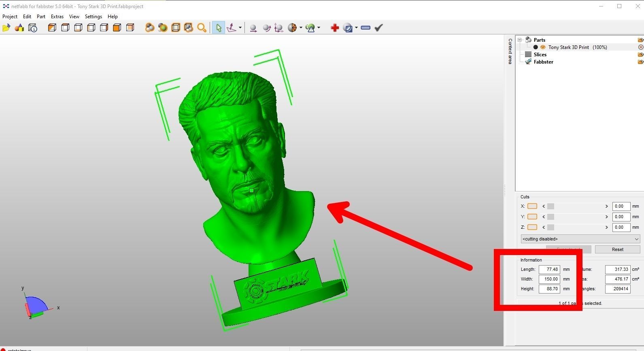Click the scale part icon
This screenshot has height=351, width=644.
pyautogui.click(x=278, y=28)
